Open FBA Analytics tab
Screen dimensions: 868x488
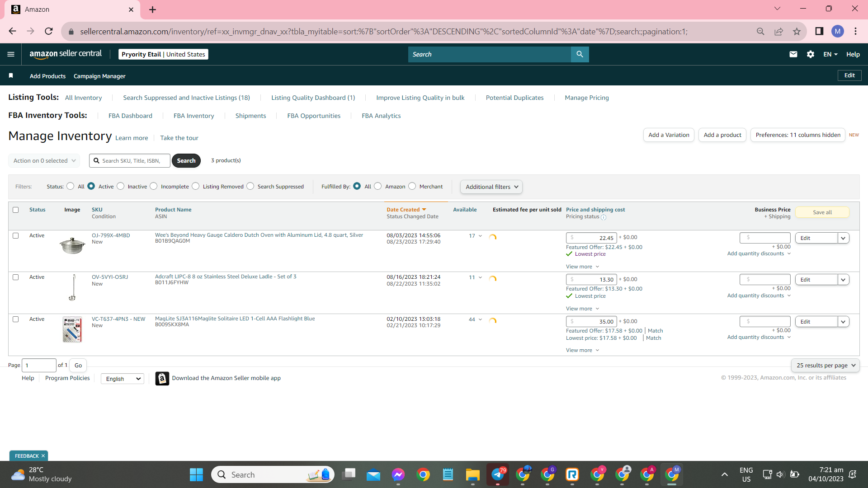click(x=381, y=116)
